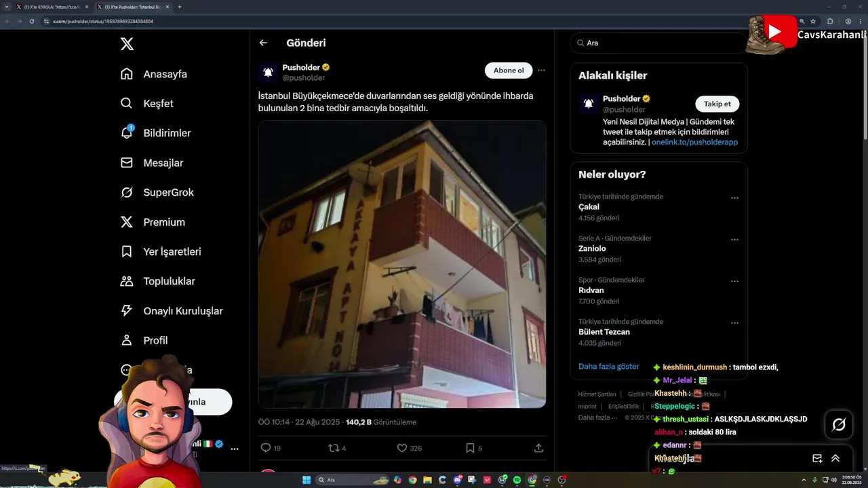Expand the messages drawer with double chevron

(835, 458)
